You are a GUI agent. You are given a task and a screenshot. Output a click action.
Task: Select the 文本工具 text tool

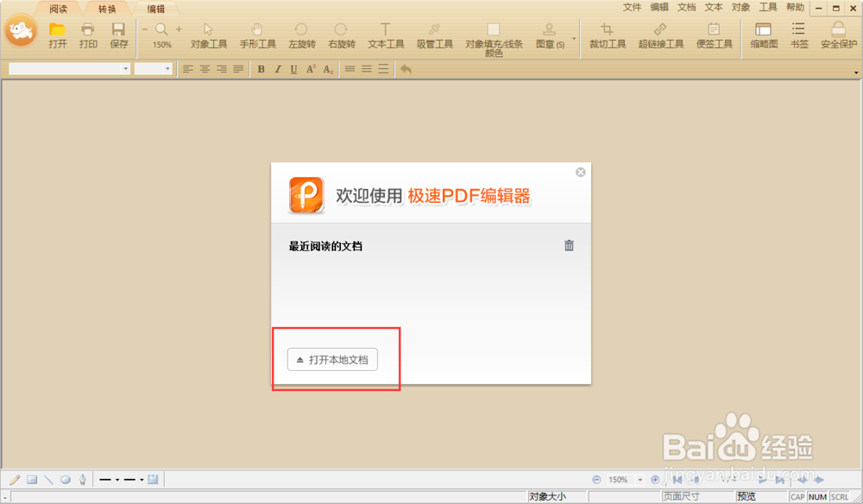coord(386,35)
